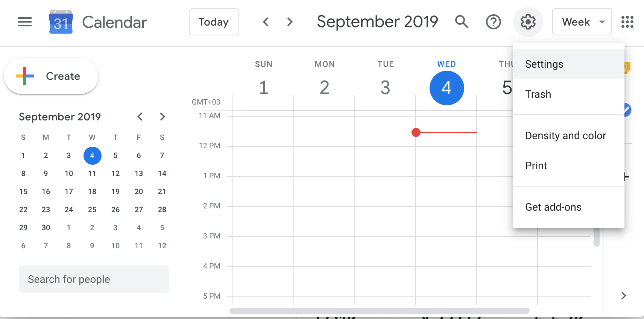Open the search magnifier icon
Image resolution: width=644 pixels, height=319 pixels.
coord(461,22)
